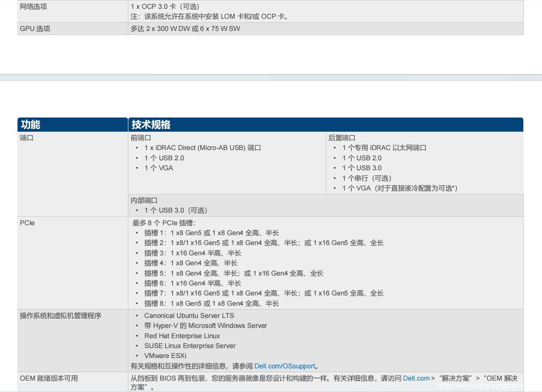Select the VMware ESXi list item
Viewport: 542px width, 392px height.
165,356
